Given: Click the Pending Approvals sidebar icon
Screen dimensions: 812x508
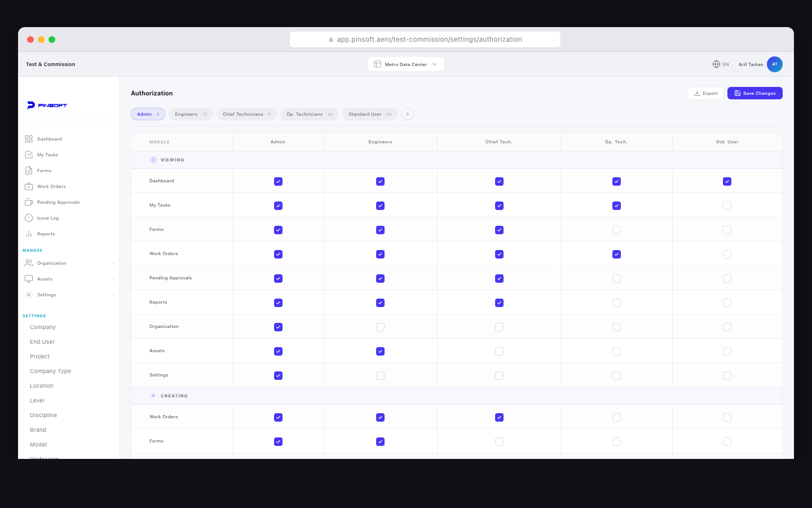Looking at the screenshot, I should pyautogui.click(x=29, y=202).
